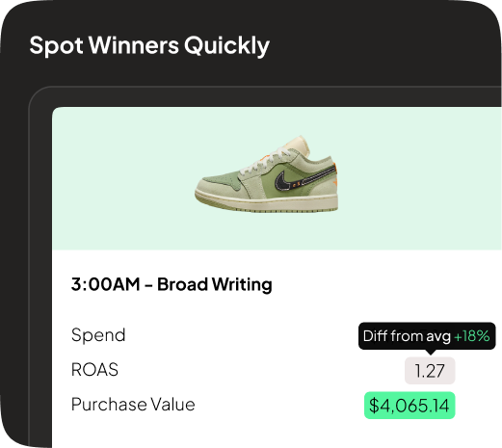The width and height of the screenshot is (502, 448).
Task: Click the small pointer arrow beneath the tooltip
Action: point(431,353)
